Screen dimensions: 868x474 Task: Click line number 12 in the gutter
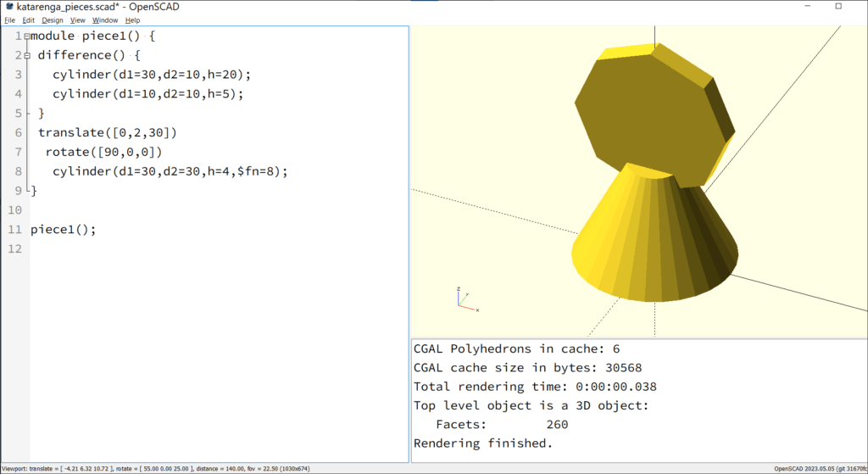15,248
